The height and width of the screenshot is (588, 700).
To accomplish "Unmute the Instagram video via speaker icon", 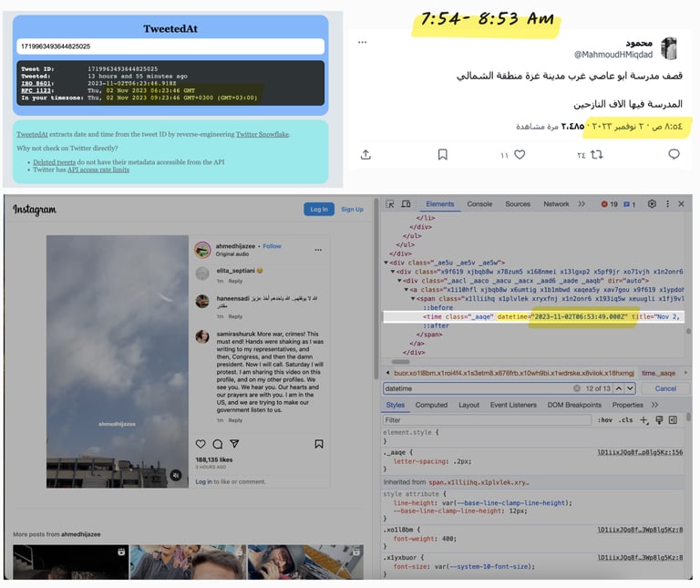I will (x=176, y=476).
